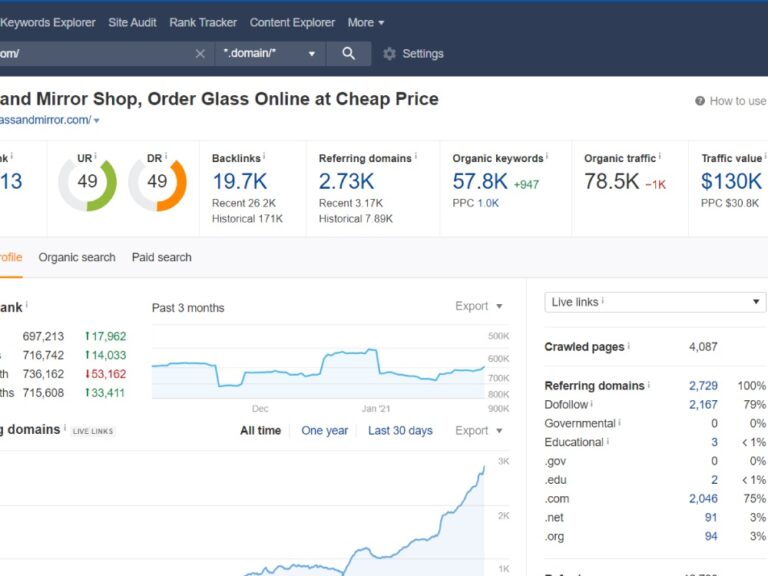
Task: Click the search magnifier icon button
Action: (x=348, y=53)
